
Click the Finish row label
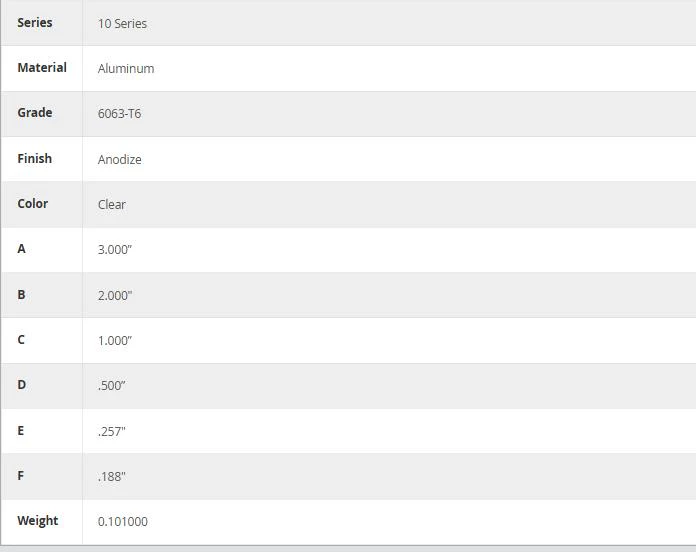click(35, 158)
